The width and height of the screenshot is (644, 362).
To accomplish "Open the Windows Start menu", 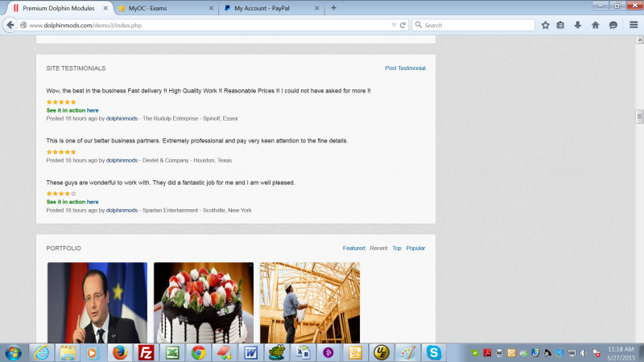I will [13, 353].
